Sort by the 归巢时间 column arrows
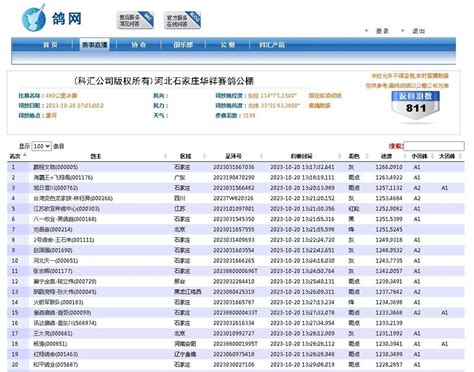 [x=339, y=156]
